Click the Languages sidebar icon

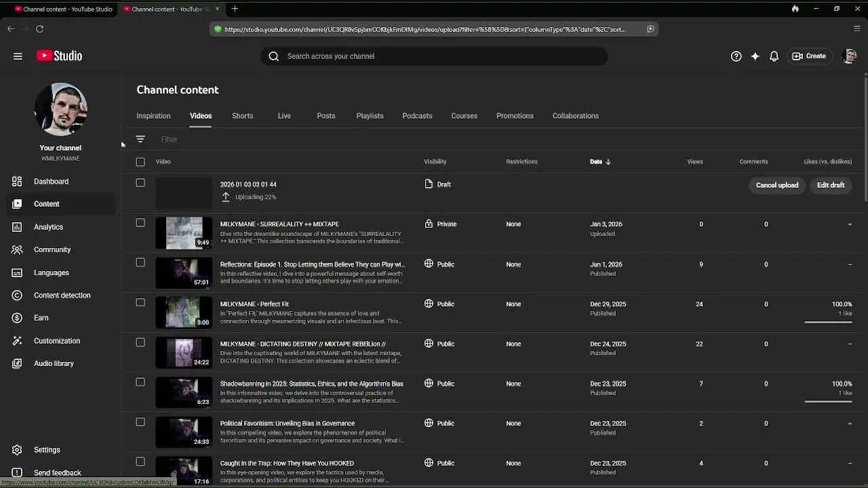[x=17, y=272]
